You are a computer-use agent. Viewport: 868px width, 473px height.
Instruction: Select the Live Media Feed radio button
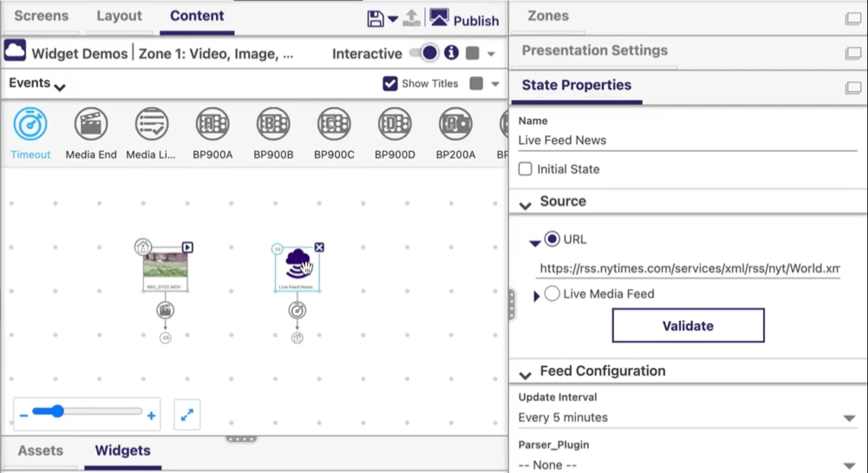[x=552, y=293]
